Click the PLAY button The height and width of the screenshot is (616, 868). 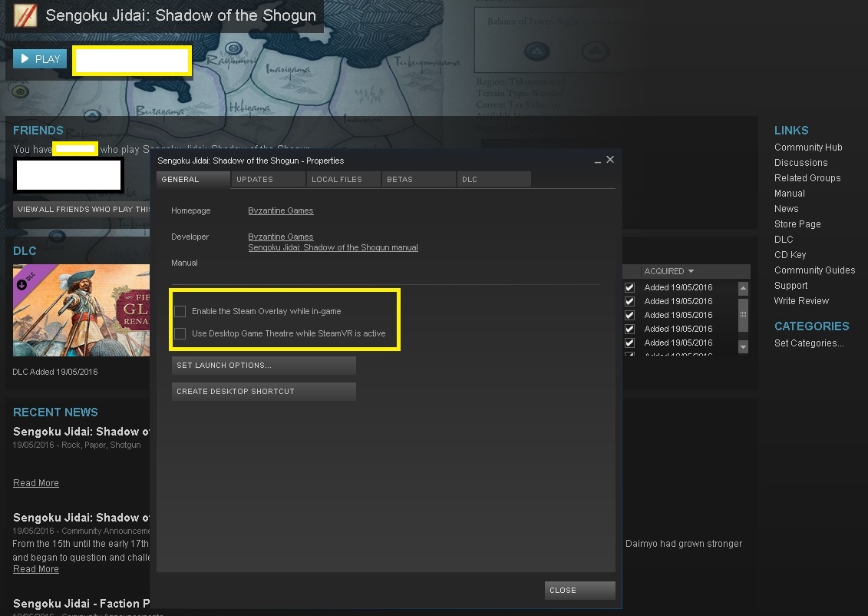coord(40,58)
